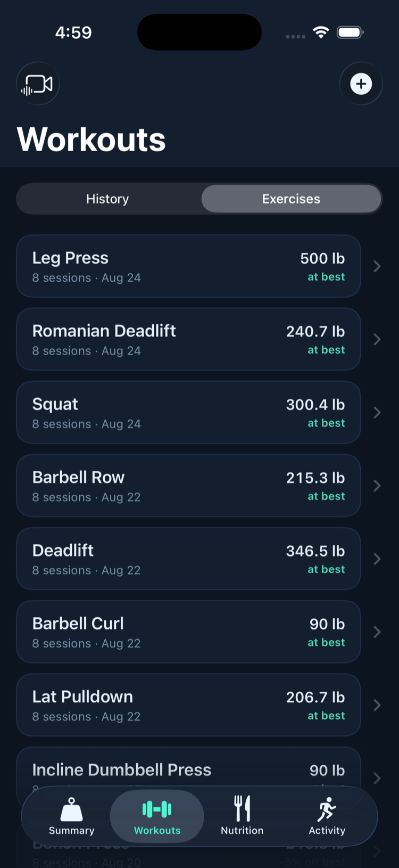Expand the Squat row chevron
Screen dimensions: 399x868
pyautogui.click(x=377, y=412)
